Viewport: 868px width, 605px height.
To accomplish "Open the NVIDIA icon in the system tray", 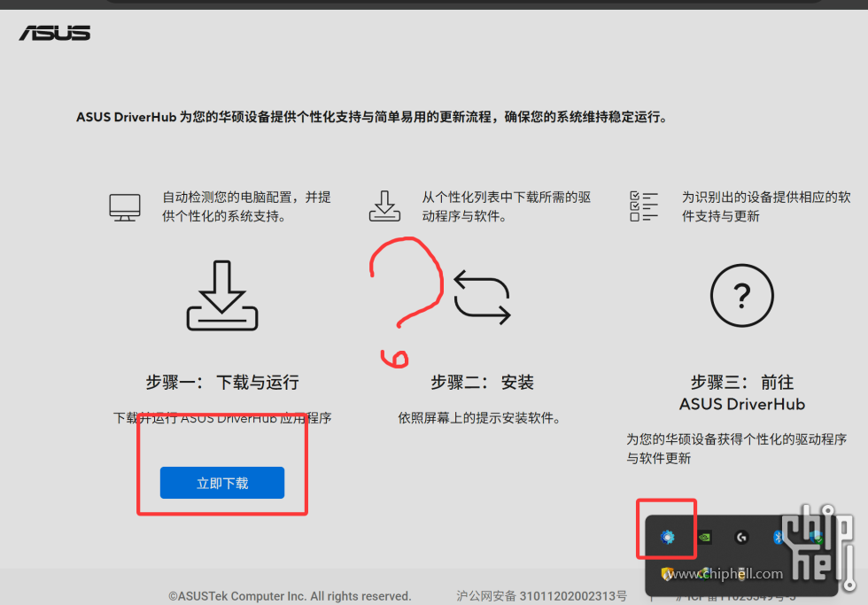I will point(704,537).
